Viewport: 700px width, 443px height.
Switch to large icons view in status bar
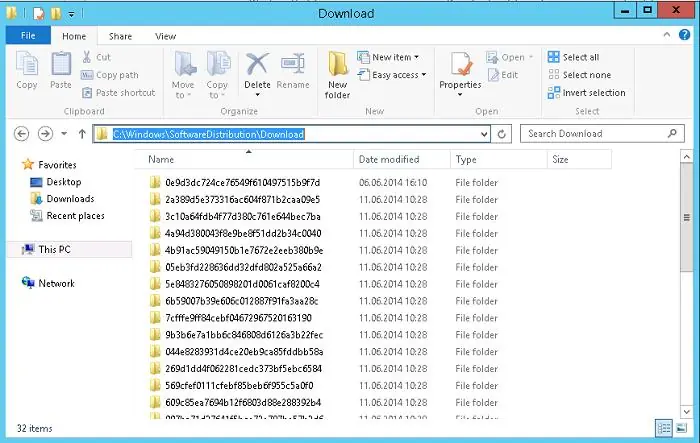682,428
